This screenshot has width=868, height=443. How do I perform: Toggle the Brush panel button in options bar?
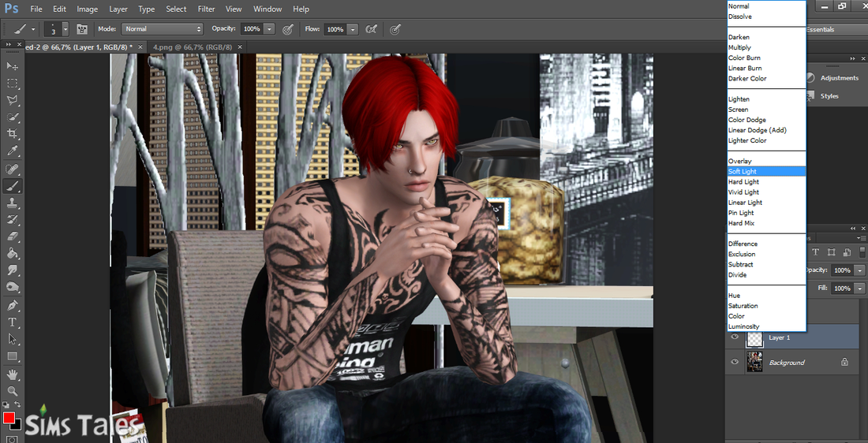coord(82,28)
